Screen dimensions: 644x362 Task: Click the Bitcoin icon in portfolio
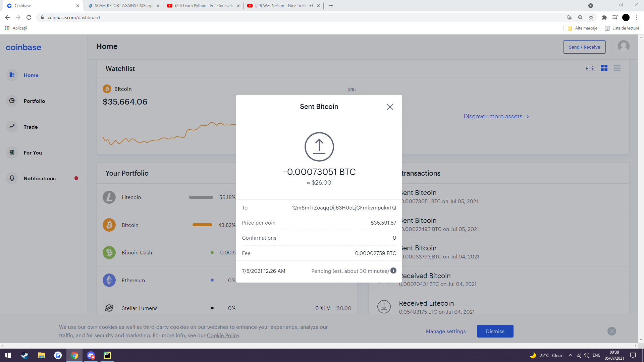click(109, 225)
